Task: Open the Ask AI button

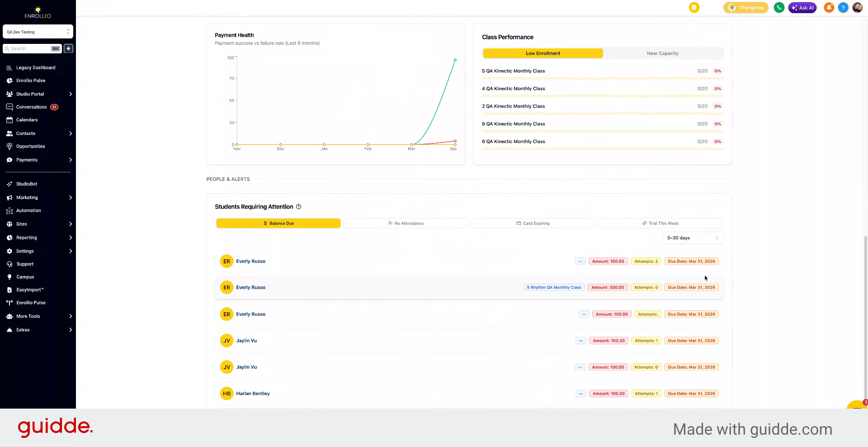Action: [802, 7]
